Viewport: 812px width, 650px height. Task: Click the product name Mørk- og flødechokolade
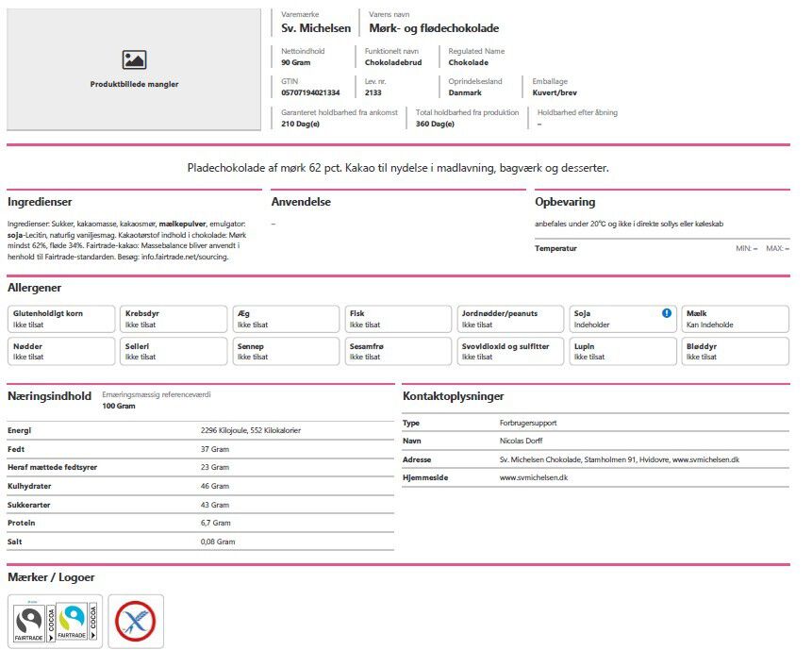434,28
